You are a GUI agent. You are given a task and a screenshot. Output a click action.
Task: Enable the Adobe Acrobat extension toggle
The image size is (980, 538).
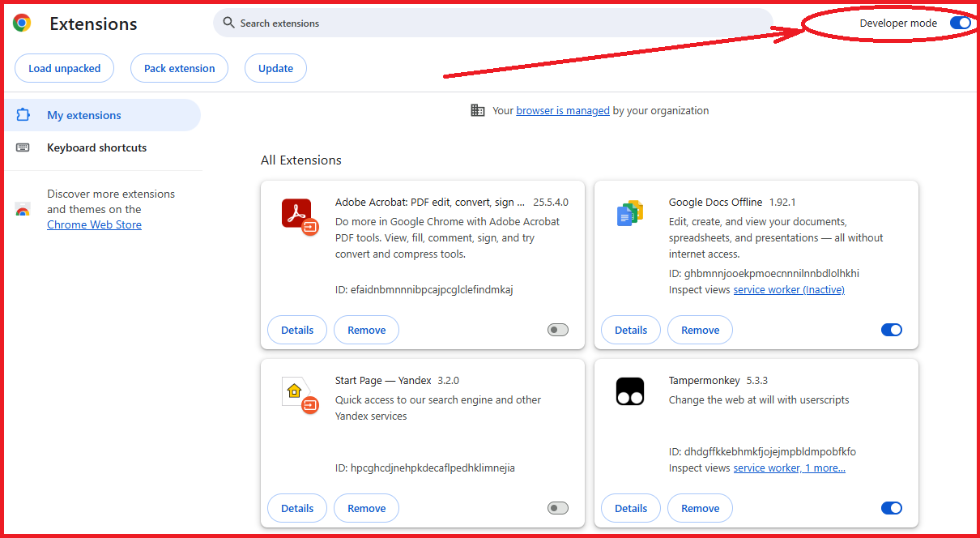[x=558, y=330]
